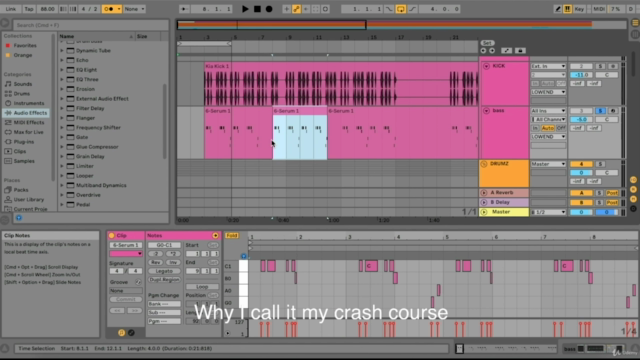Viewport: 640px width, 360px height.
Task: Toggle Fold button in MIDI editor
Action: point(232,236)
